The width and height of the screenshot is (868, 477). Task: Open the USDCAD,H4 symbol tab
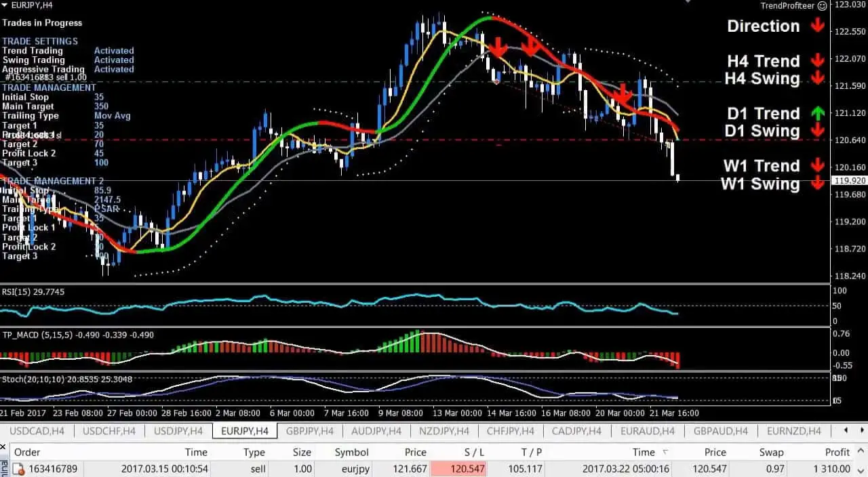tap(37, 430)
